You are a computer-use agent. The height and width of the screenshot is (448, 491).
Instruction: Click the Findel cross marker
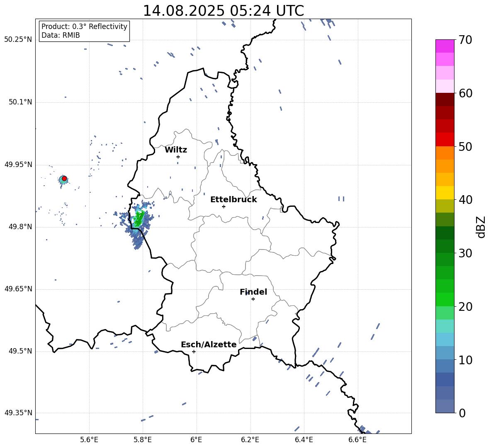253,299
